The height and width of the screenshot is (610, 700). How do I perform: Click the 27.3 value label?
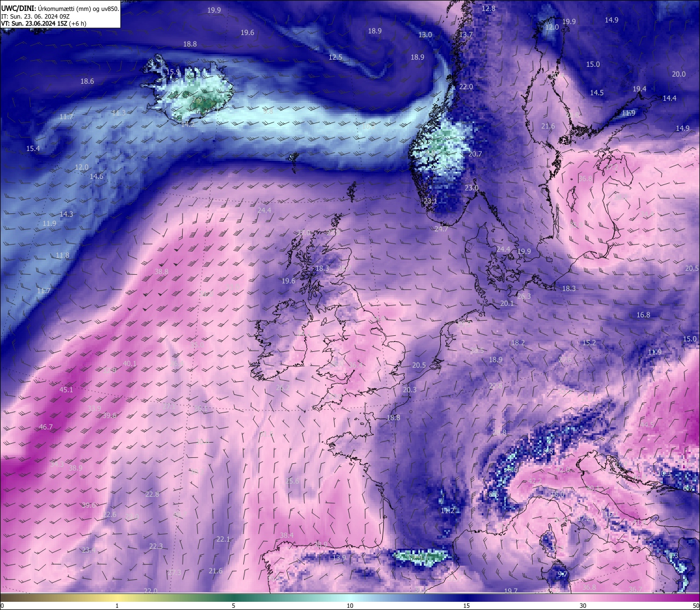[x=174, y=573]
